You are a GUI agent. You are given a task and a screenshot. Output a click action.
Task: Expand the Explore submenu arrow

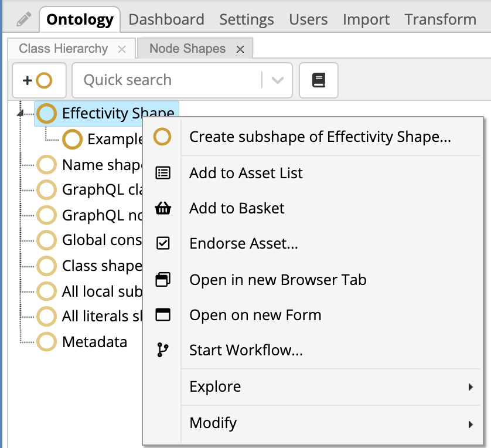pos(470,387)
